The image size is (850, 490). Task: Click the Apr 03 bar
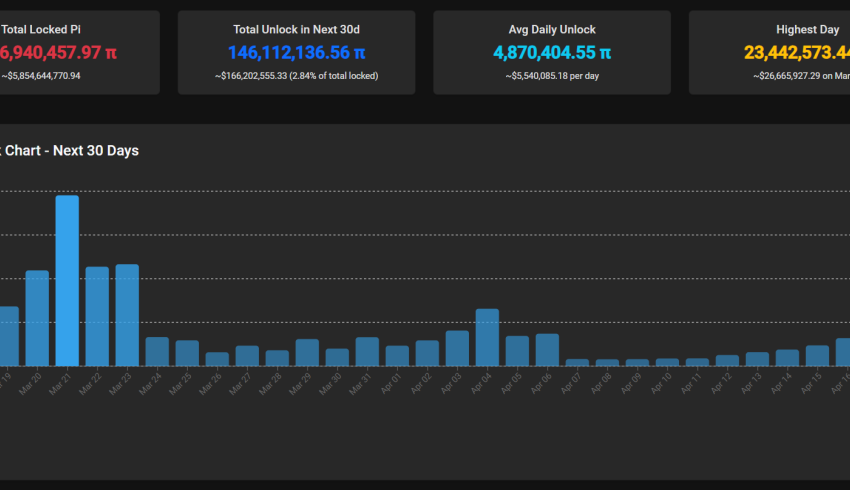(457, 349)
